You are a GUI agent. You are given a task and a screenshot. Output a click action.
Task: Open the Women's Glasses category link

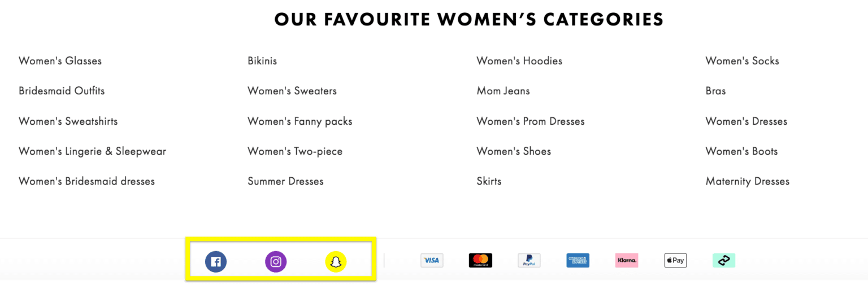pos(60,61)
